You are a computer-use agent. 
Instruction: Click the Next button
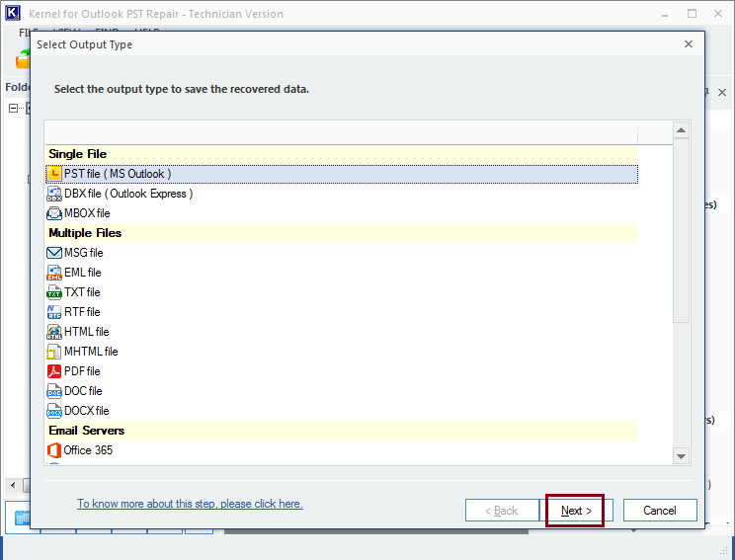coord(576,511)
